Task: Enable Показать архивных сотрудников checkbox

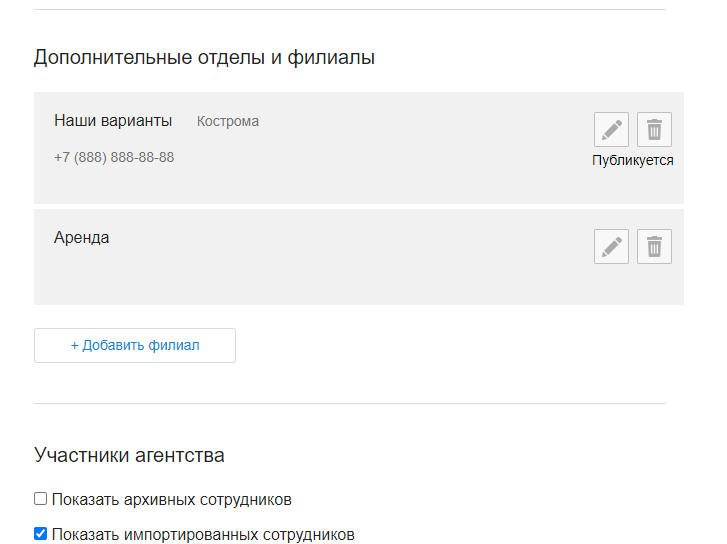Action: 41,499
